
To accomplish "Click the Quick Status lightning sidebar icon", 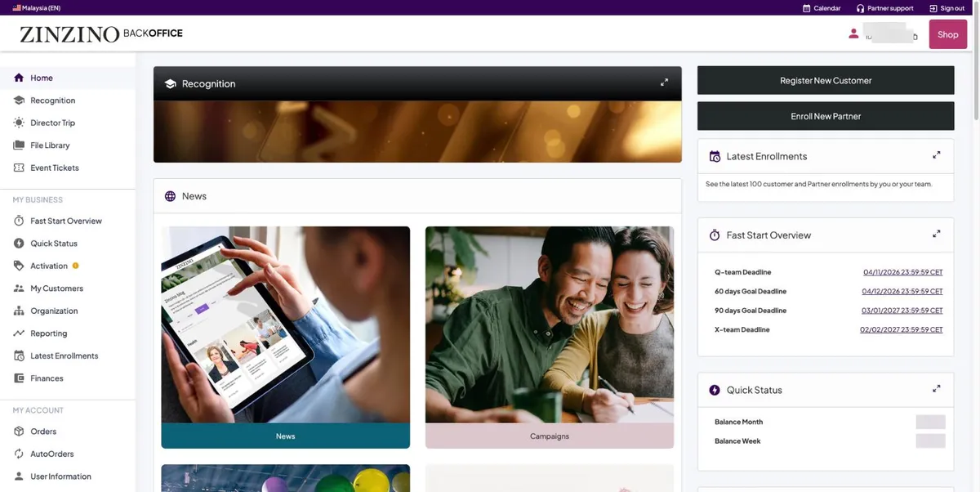I will click(x=19, y=244).
